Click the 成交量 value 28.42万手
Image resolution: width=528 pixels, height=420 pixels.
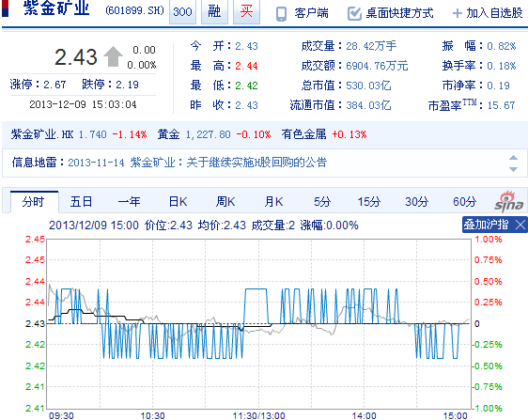371,46
